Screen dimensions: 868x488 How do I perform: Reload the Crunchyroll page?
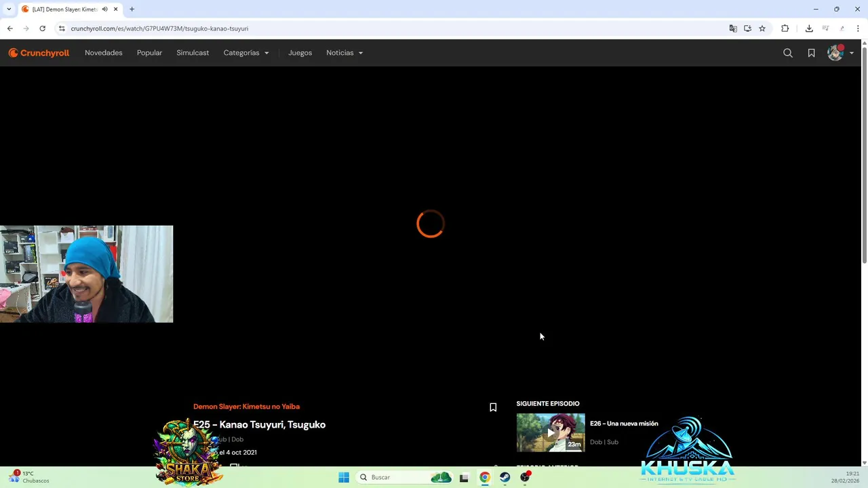click(x=42, y=28)
